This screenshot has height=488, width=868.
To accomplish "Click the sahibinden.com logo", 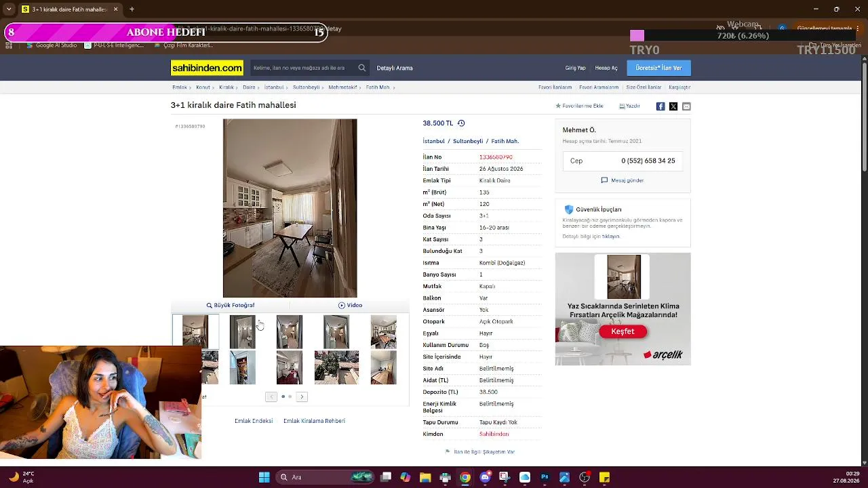I will coord(207,68).
